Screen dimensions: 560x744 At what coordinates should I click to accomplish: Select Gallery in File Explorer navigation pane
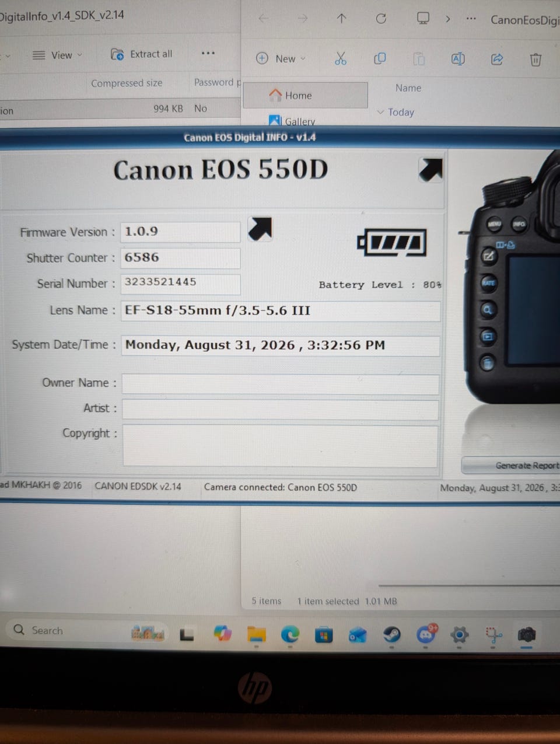click(x=292, y=121)
